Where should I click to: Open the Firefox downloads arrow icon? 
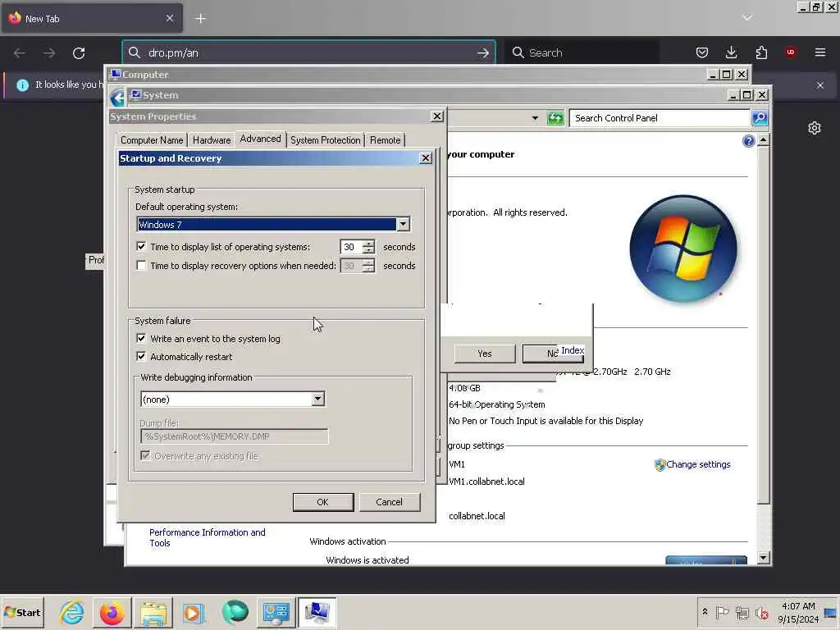click(x=731, y=52)
